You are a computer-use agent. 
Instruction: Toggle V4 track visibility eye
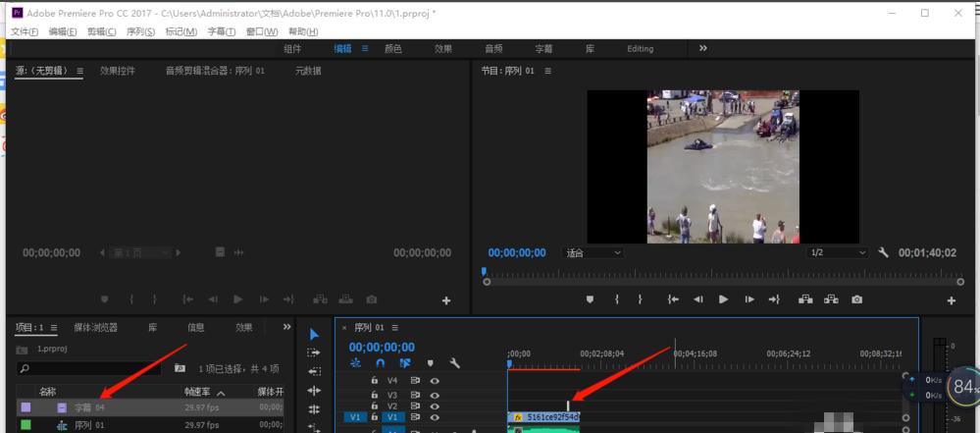pos(435,380)
